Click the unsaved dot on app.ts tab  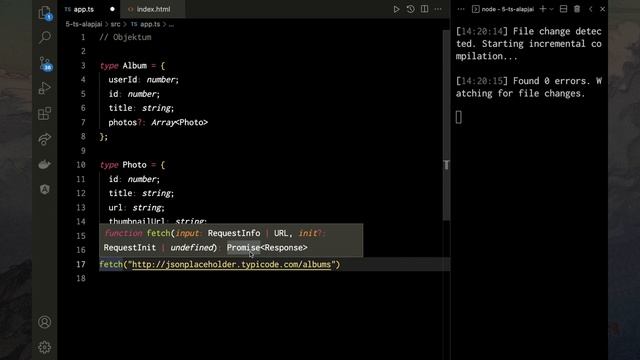pos(112,9)
